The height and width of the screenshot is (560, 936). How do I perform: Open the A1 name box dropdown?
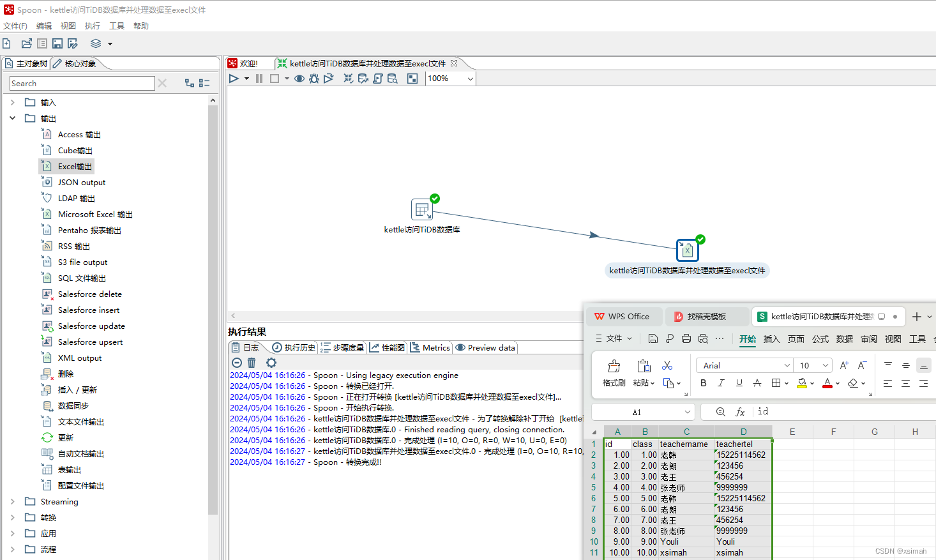(x=687, y=412)
